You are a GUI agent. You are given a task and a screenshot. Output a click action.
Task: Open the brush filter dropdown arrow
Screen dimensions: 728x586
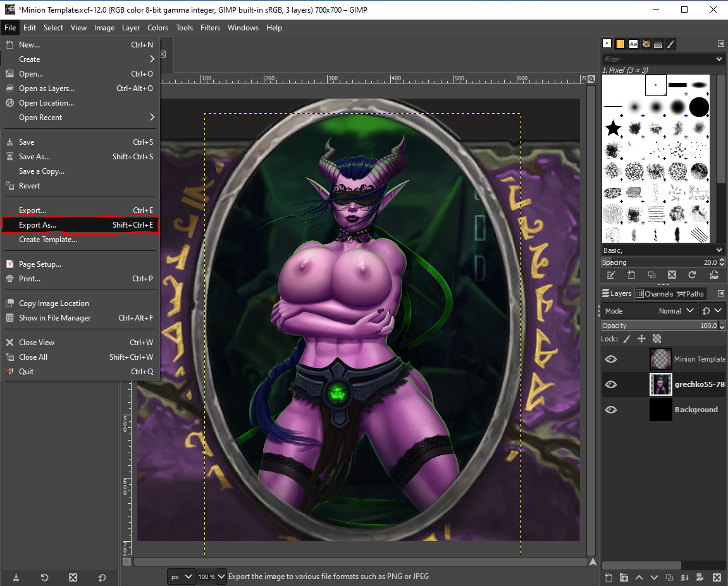click(719, 59)
